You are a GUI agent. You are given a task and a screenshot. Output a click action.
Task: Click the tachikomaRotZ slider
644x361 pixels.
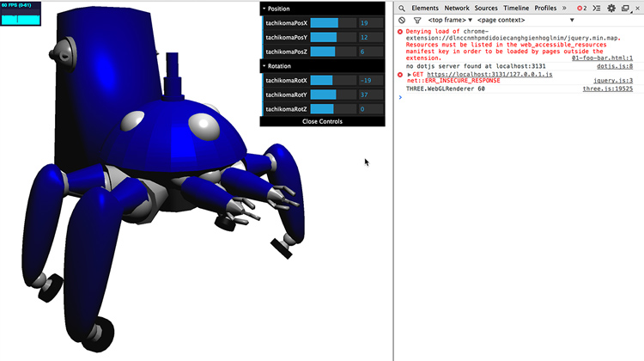(x=333, y=109)
